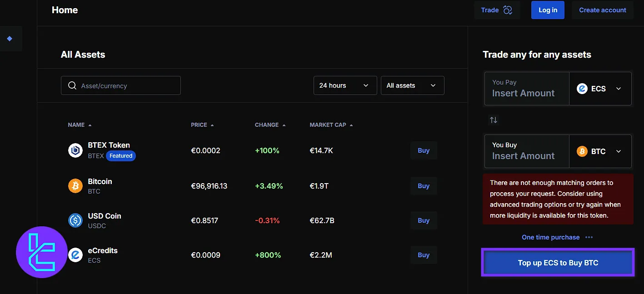Open the BTC buy currency selector
This screenshot has width=644, height=294.
pyautogui.click(x=599, y=151)
